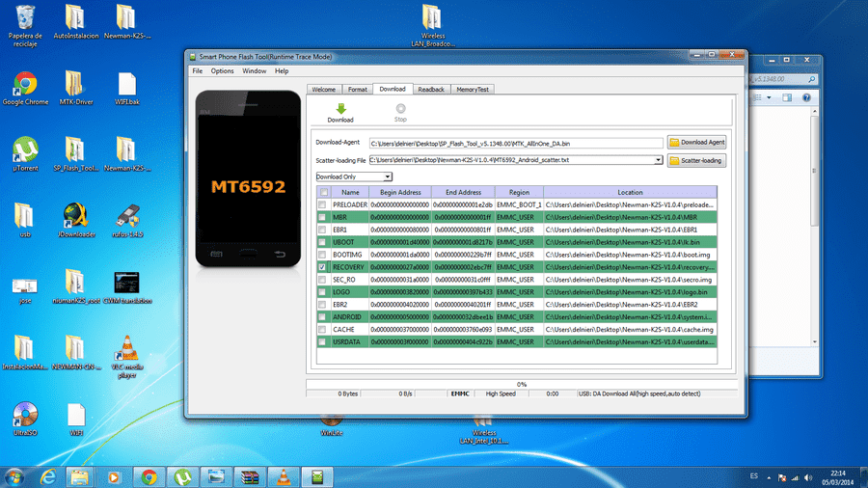This screenshot has height=488, width=868.
Task: Click the Stop icon
Action: click(400, 108)
